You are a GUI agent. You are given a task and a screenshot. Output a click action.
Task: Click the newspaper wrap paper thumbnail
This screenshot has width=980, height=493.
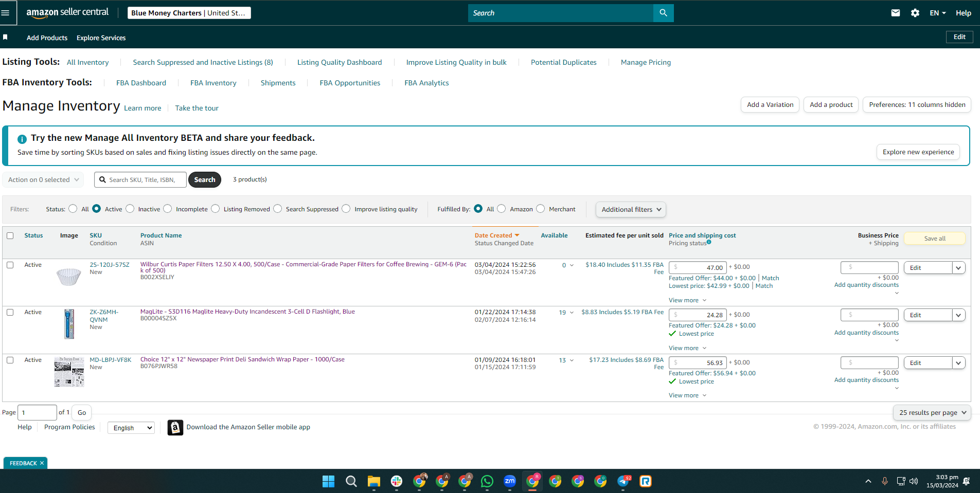click(69, 372)
